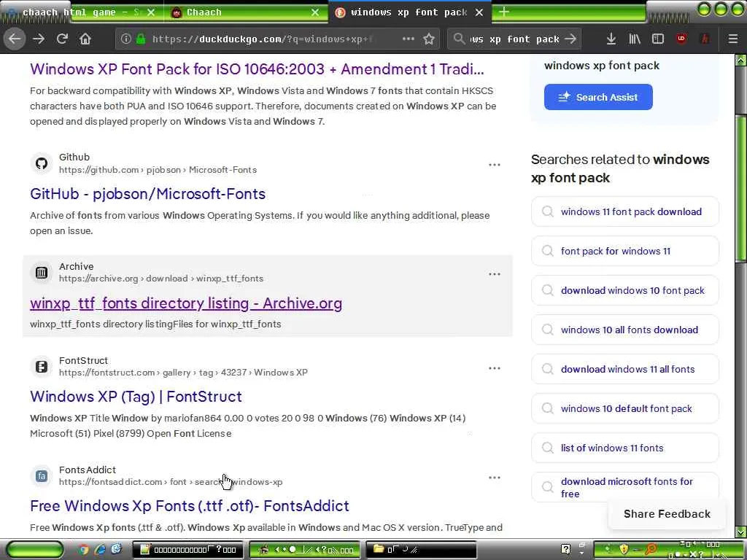Click the GitHub favicon icon
This screenshot has width=747, height=560.
point(42,163)
